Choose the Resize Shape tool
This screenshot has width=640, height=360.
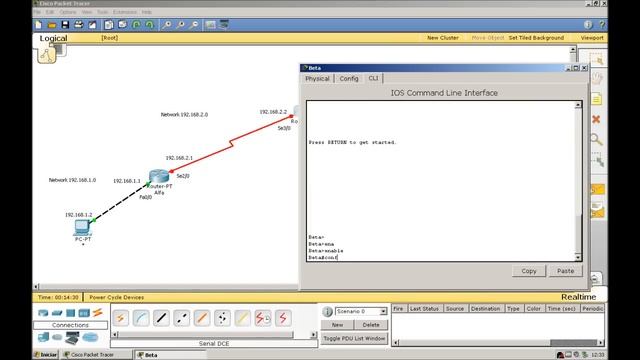[x=597, y=160]
